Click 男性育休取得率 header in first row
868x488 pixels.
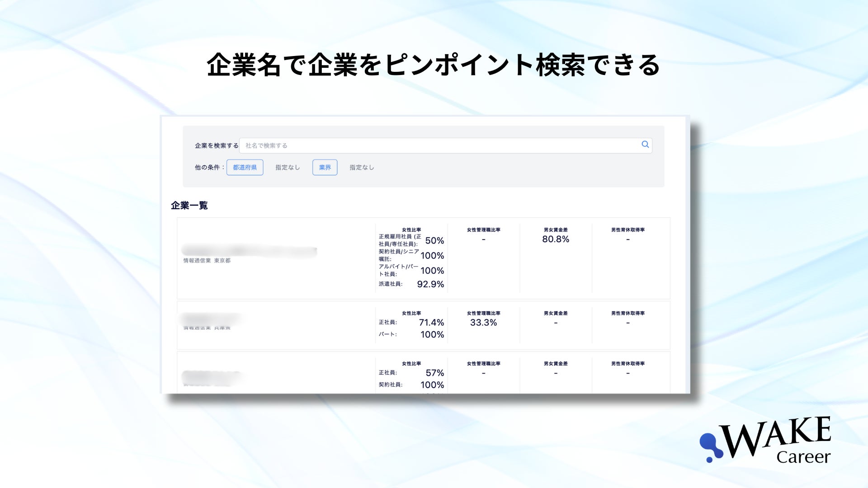click(627, 230)
